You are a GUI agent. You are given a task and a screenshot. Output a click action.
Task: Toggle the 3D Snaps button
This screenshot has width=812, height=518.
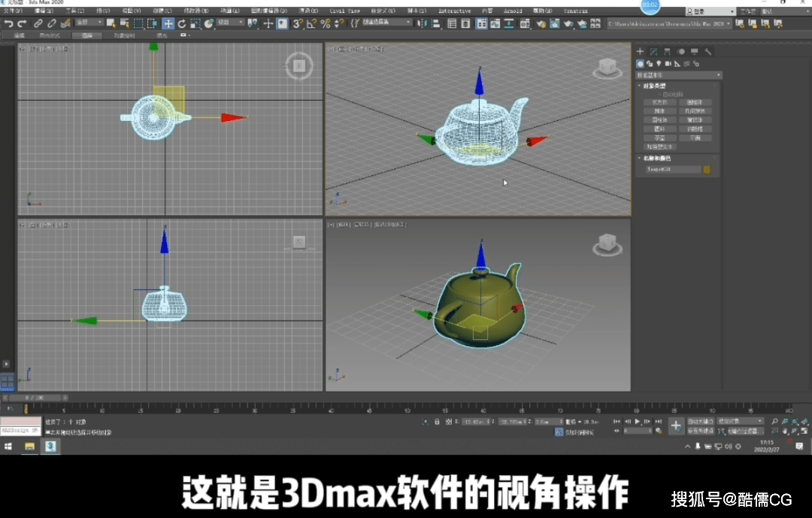click(298, 23)
